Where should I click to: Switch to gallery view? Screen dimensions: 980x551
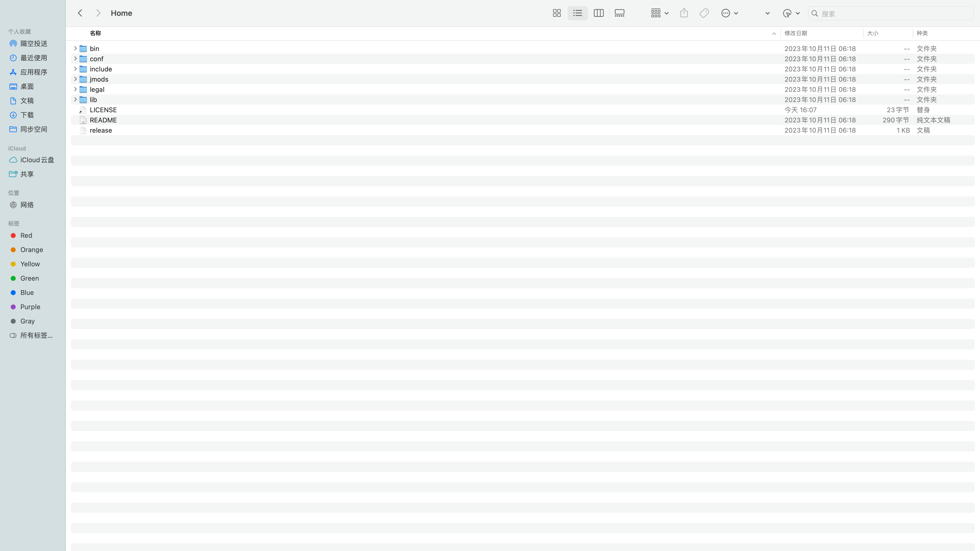tap(619, 13)
